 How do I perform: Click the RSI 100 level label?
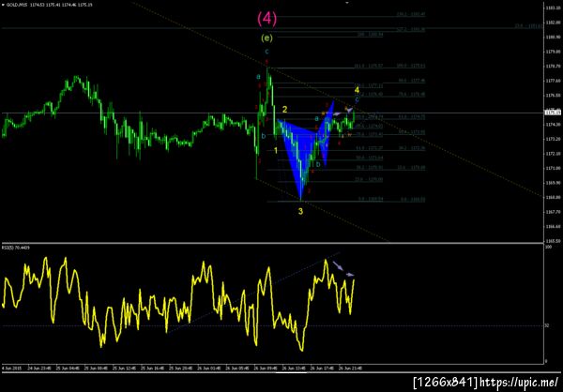point(548,248)
